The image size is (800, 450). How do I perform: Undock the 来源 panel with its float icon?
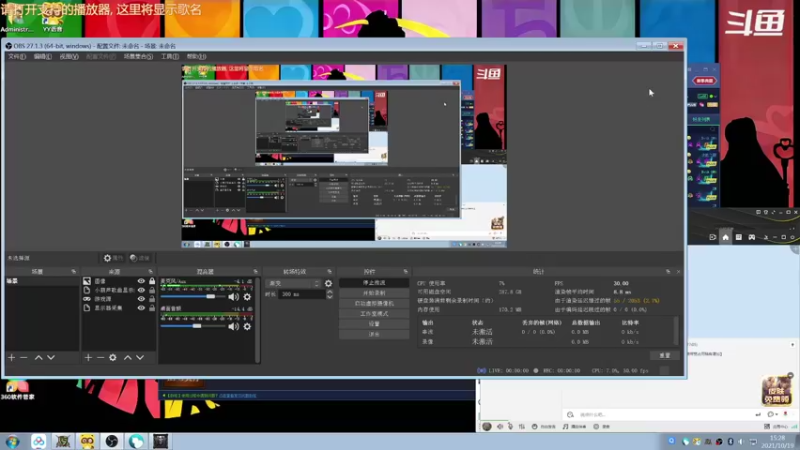pyautogui.click(x=150, y=271)
